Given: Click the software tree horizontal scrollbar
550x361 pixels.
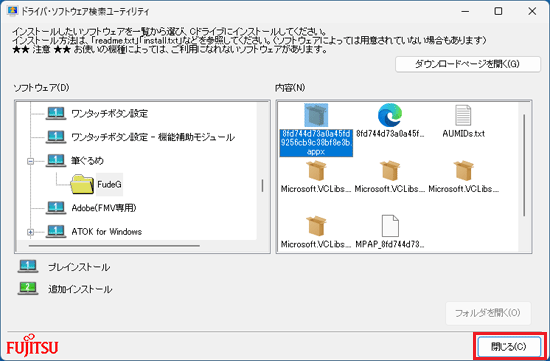Looking at the screenshot, I should [114, 246].
